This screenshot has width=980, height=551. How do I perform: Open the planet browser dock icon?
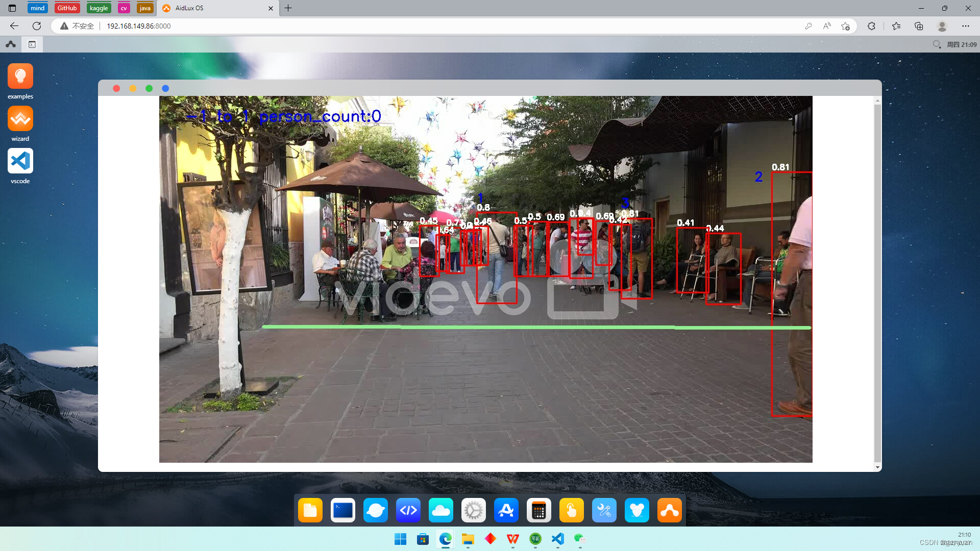click(376, 510)
